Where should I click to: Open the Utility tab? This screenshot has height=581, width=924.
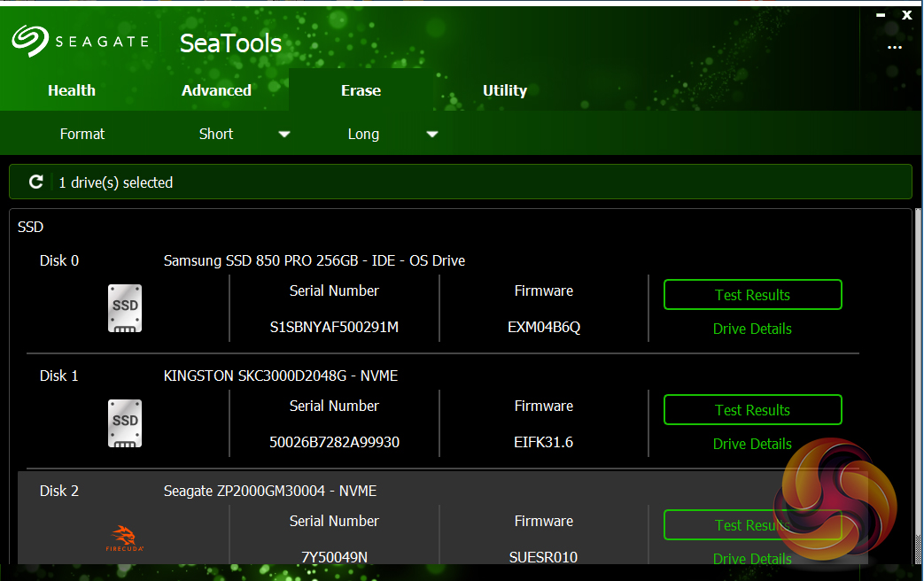[x=505, y=90]
